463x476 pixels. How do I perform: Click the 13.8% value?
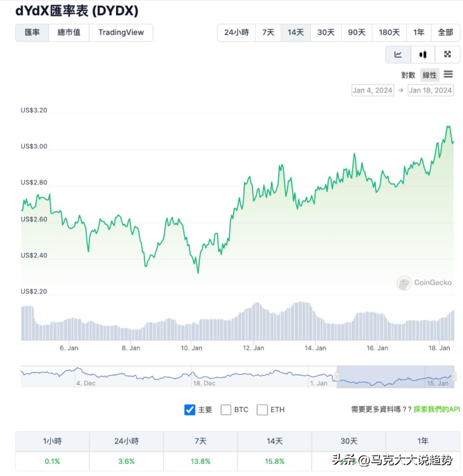pyautogui.click(x=201, y=461)
